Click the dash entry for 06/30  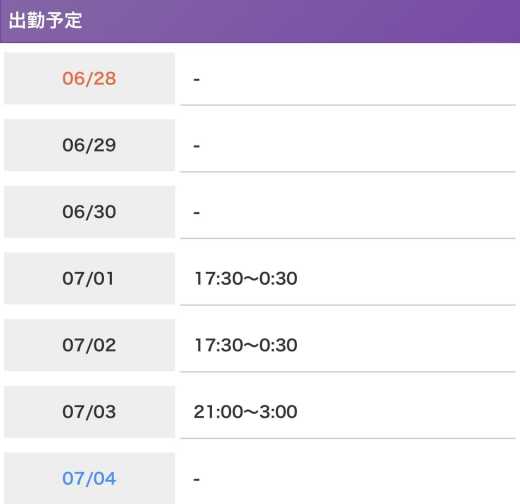click(x=197, y=213)
